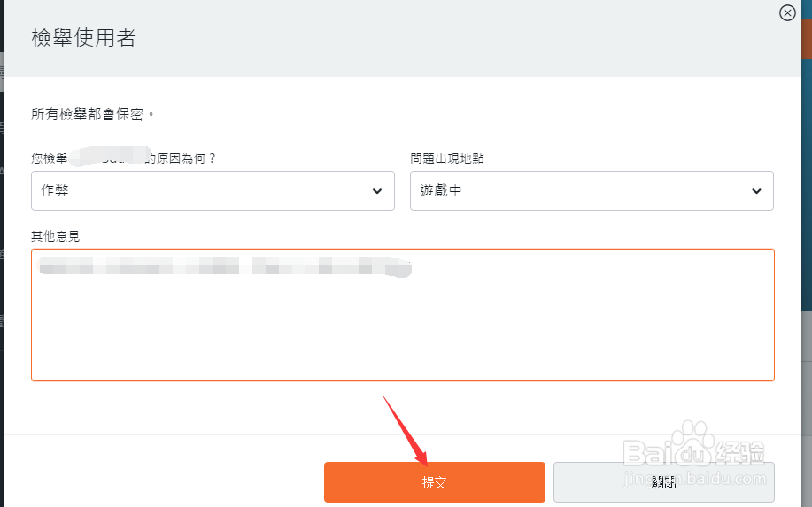Viewport: 812px width, 507px height.
Task: Click the 檢舉使用者 dialog title
Action: (83, 38)
